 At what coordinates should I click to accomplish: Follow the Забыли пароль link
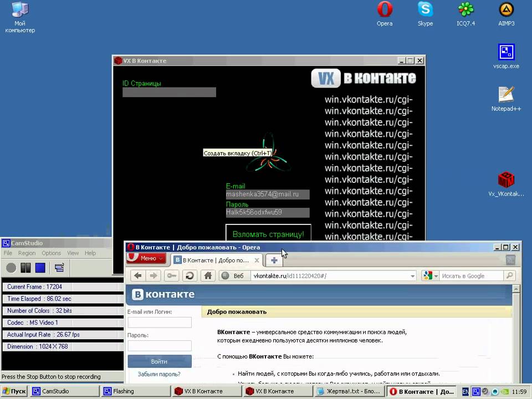pos(159,374)
